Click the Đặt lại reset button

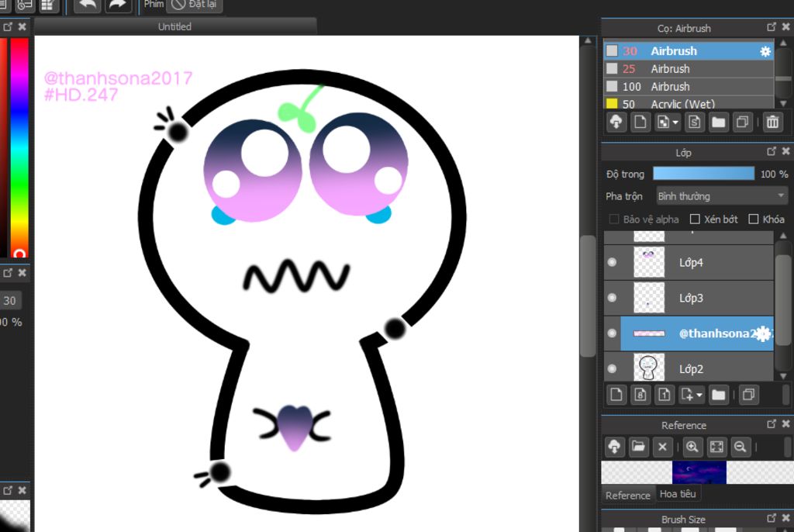pyautogui.click(x=195, y=5)
